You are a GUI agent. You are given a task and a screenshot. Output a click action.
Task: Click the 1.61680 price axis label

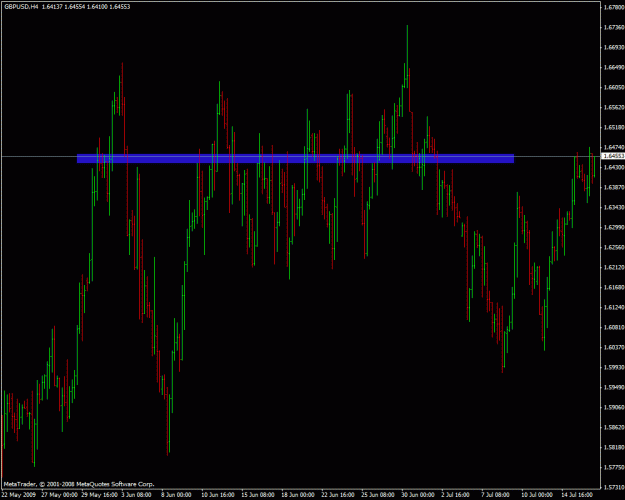pos(614,287)
